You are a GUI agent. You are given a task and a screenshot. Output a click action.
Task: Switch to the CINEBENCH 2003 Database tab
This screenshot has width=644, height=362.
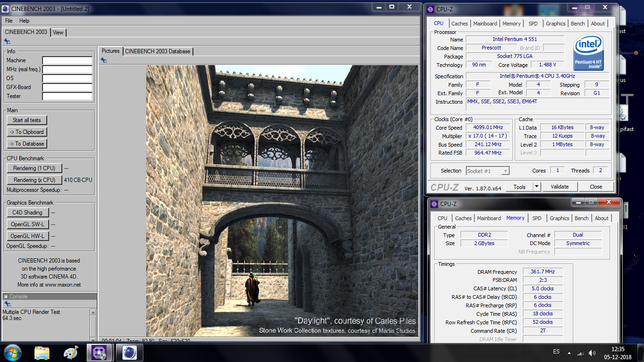(158, 51)
